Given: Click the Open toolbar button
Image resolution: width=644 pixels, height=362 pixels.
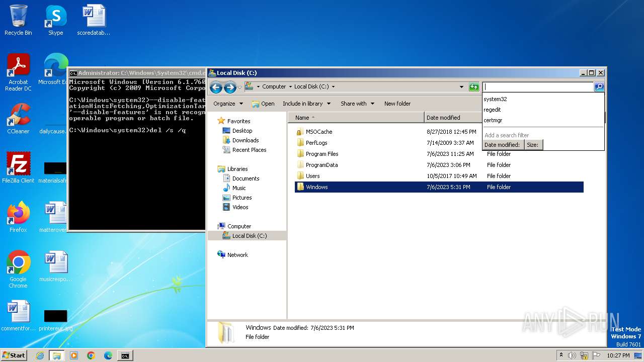Looking at the screenshot, I should (x=263, y=104).
